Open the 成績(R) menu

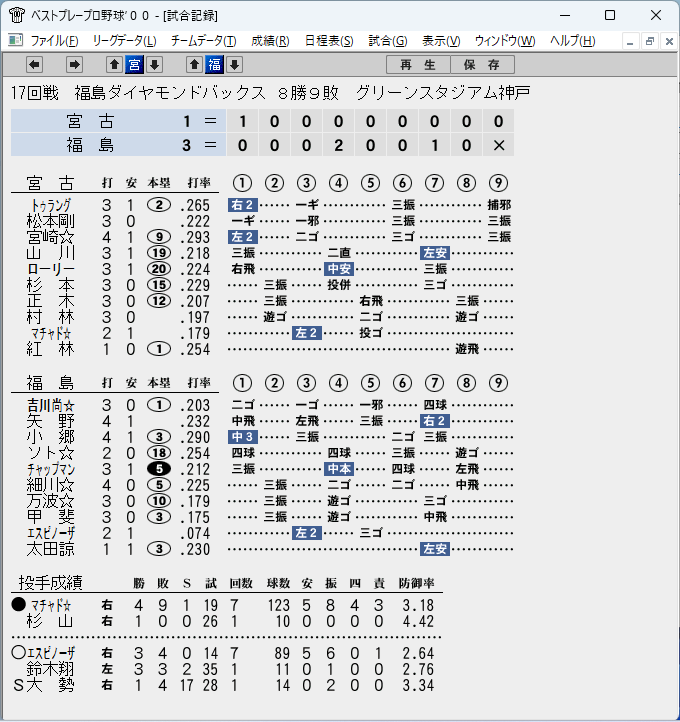click(270, 41)
